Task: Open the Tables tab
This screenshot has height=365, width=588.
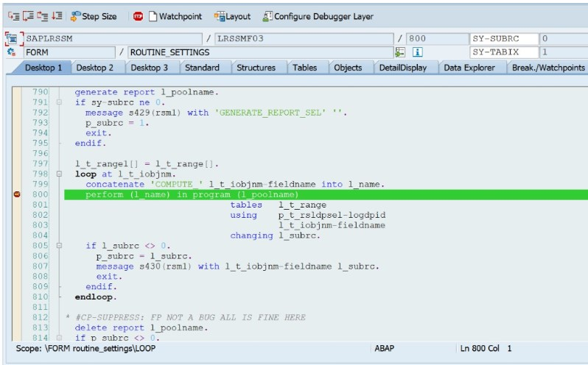Action: point(305,68)
